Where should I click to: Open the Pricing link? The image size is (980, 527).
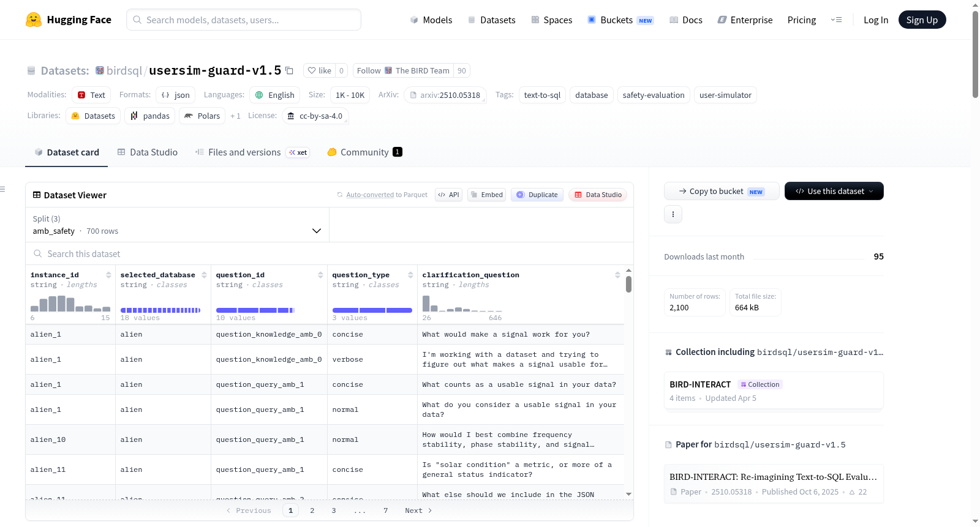point(802,20)
